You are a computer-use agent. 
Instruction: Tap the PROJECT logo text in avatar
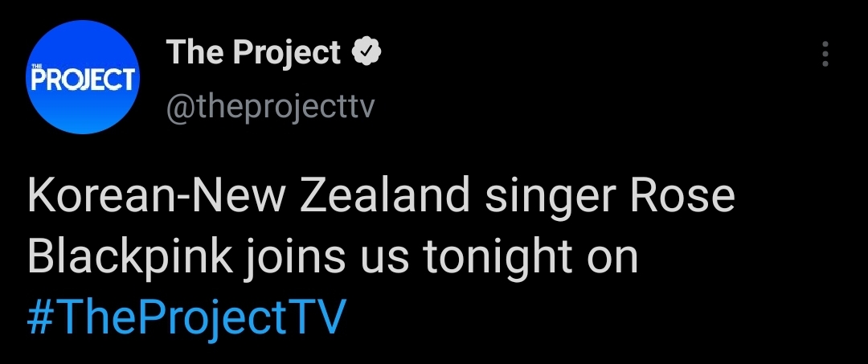pyautogui.click(x=83, y=80)
